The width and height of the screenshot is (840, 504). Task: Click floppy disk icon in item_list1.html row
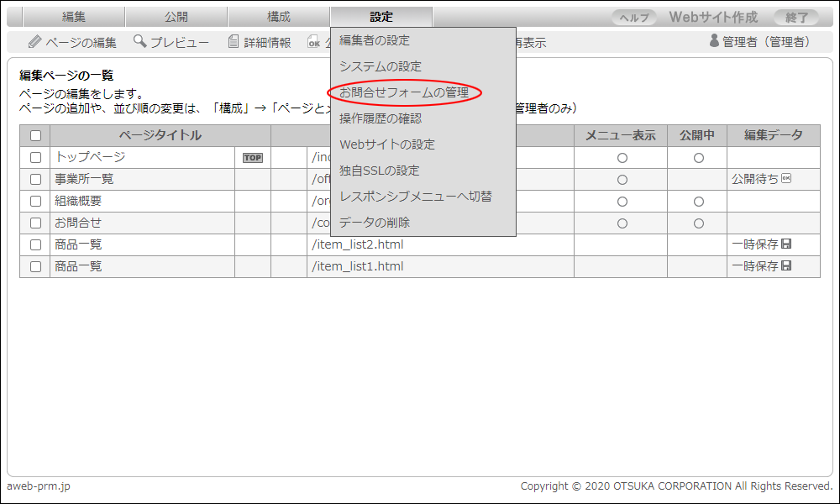click(x=786, y=266)
